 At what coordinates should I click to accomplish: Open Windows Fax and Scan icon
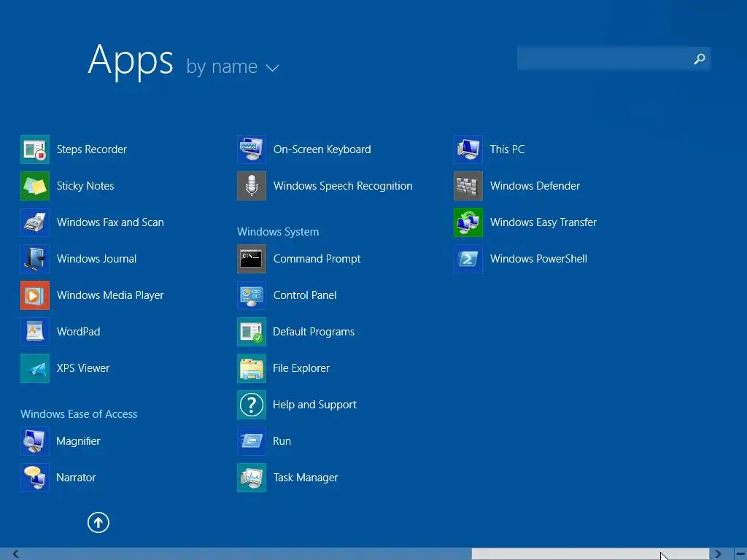click(x=35, y=222)
